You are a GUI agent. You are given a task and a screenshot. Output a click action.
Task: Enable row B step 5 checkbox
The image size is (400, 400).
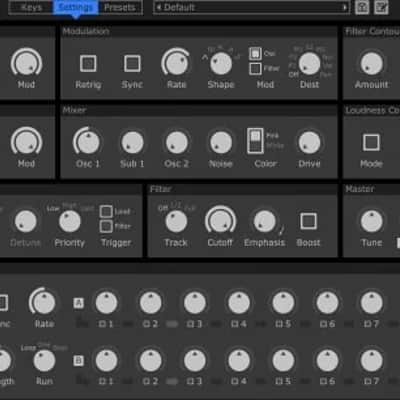279,381
